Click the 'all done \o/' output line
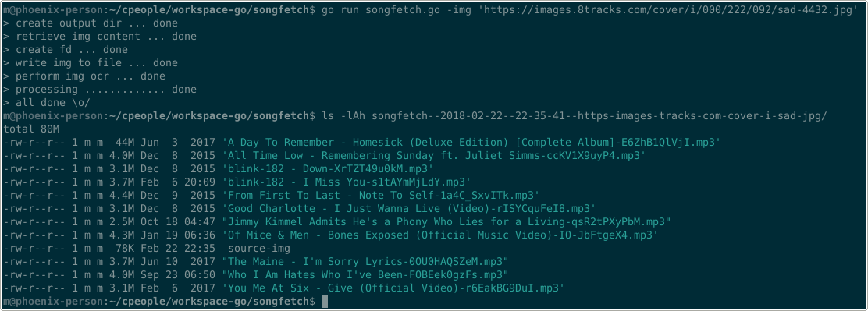 click(x=47, y=103)
